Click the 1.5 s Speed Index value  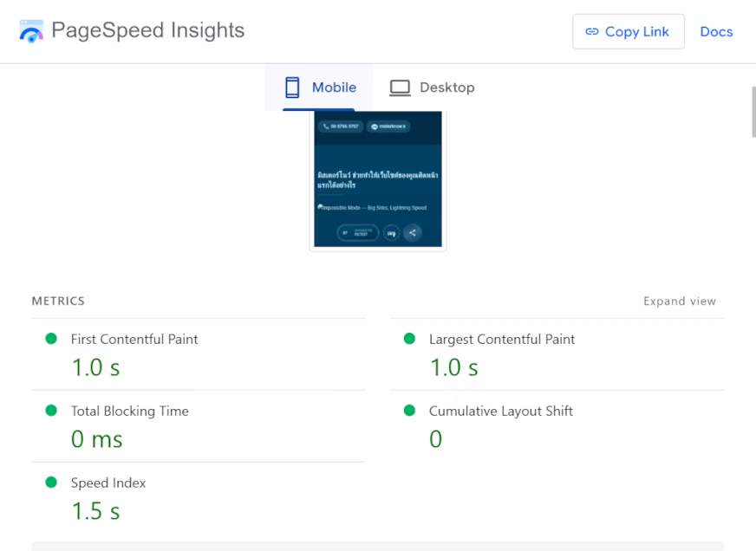[x=95, y=511]
